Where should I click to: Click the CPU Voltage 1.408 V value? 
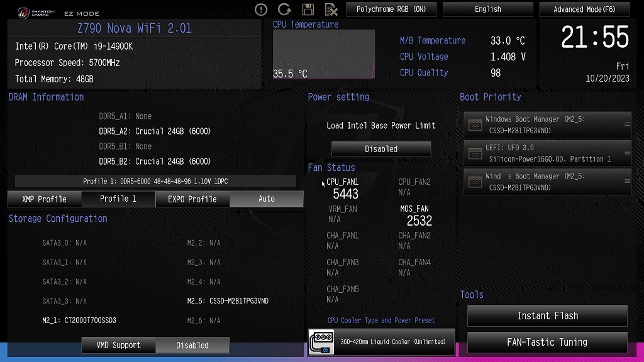coord(508,57)
